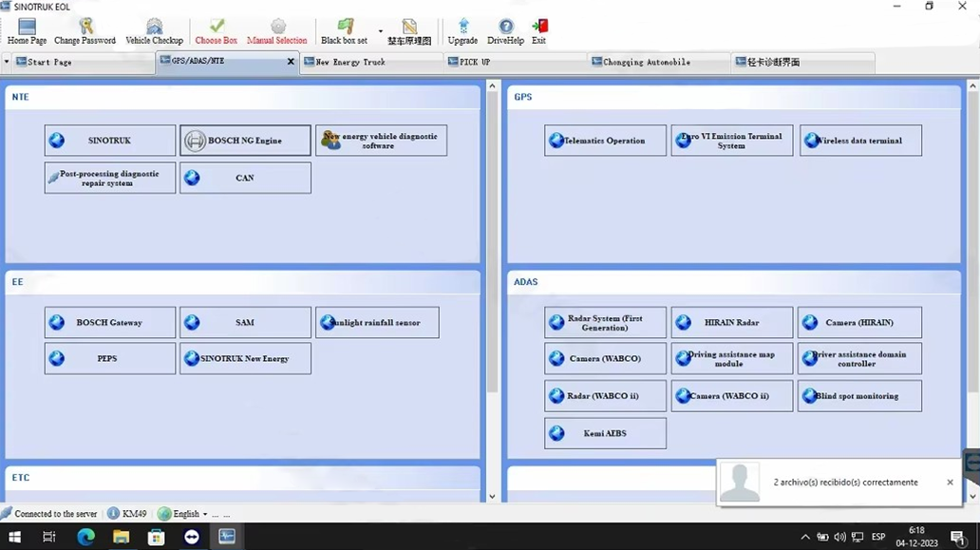Open the light truck diagnostic tab

803,62
